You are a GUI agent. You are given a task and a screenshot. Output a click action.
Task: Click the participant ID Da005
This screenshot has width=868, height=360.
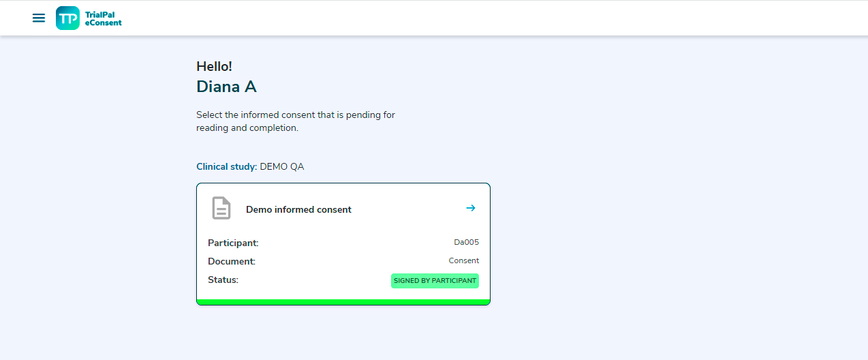(x=466, y=242)
